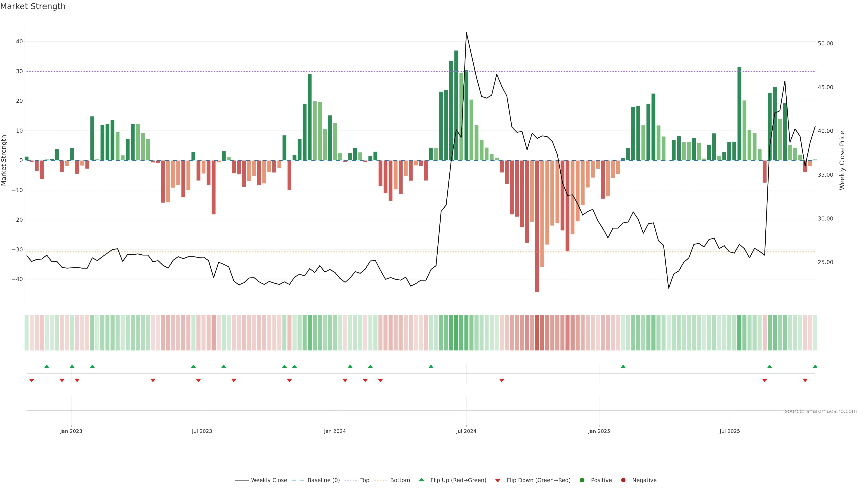
Task: Click the source sharemaestro.com text
Action: coord(821,411)
